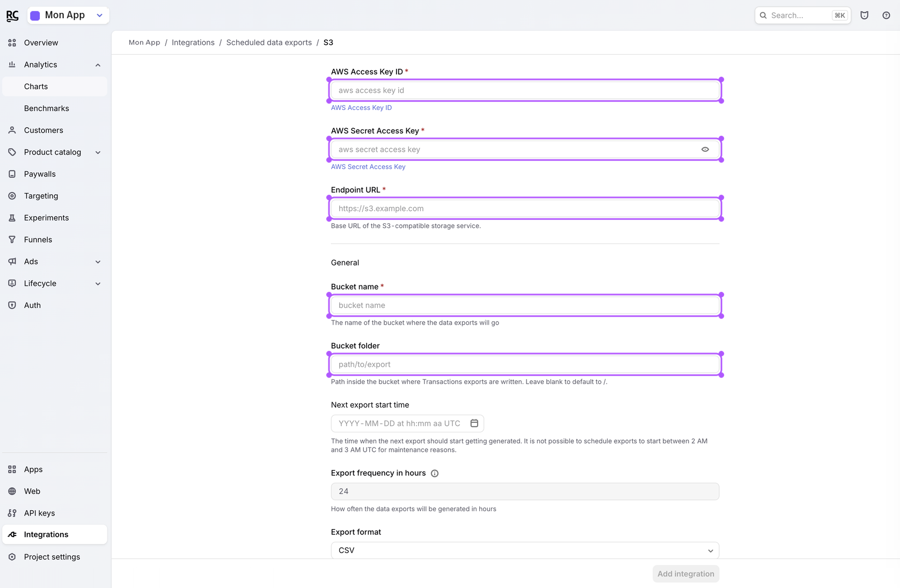Open Project settings
The height and width of the screenshot is (588, 900).
55,557
